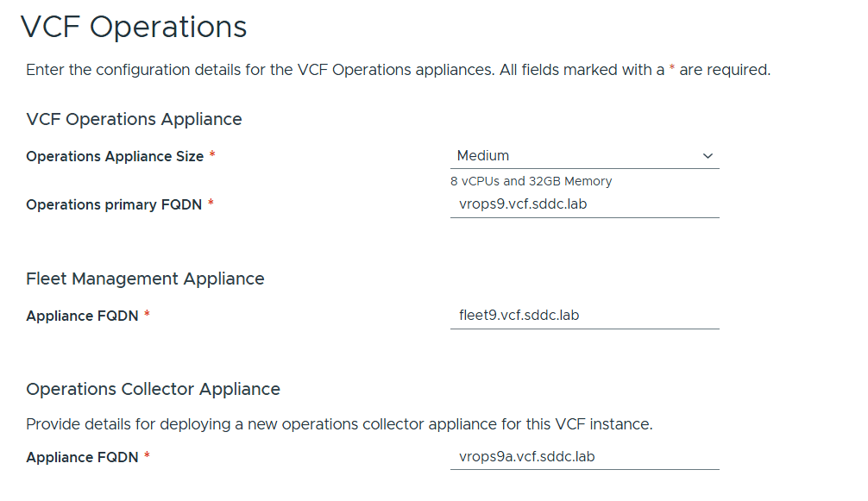Image resolution: width=868 pixels, height=501 pixels.
Task: Focus the fleet9.vcf.sddc.lab text field
Action: (x=583, y=316)
